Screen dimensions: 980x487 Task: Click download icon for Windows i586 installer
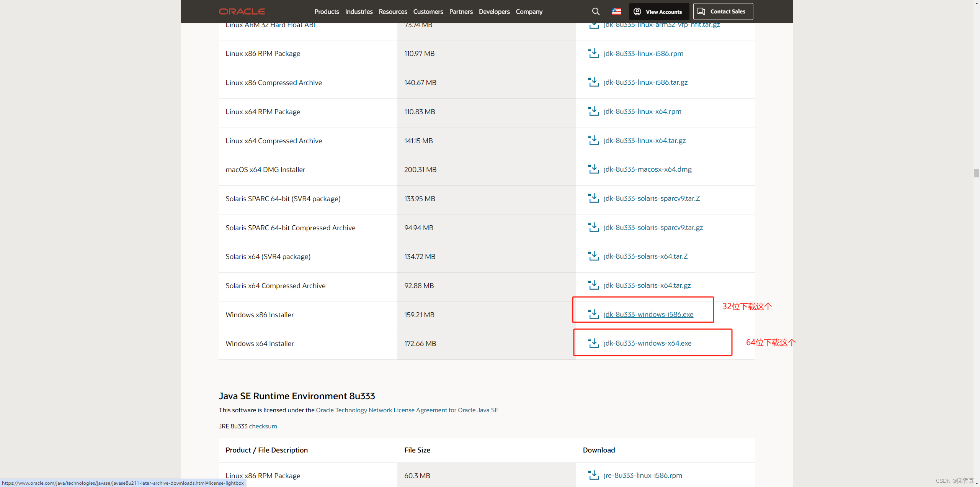[593, 314]
